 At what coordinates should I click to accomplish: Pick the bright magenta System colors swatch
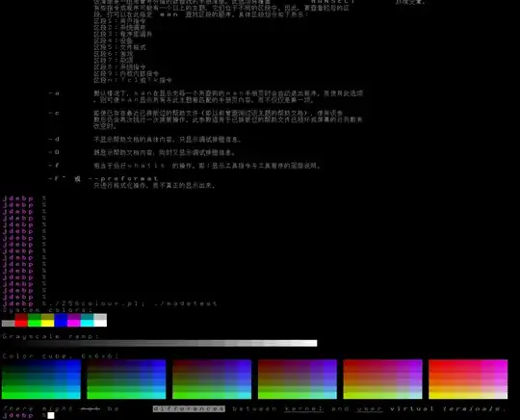click(x=73, y=323)
